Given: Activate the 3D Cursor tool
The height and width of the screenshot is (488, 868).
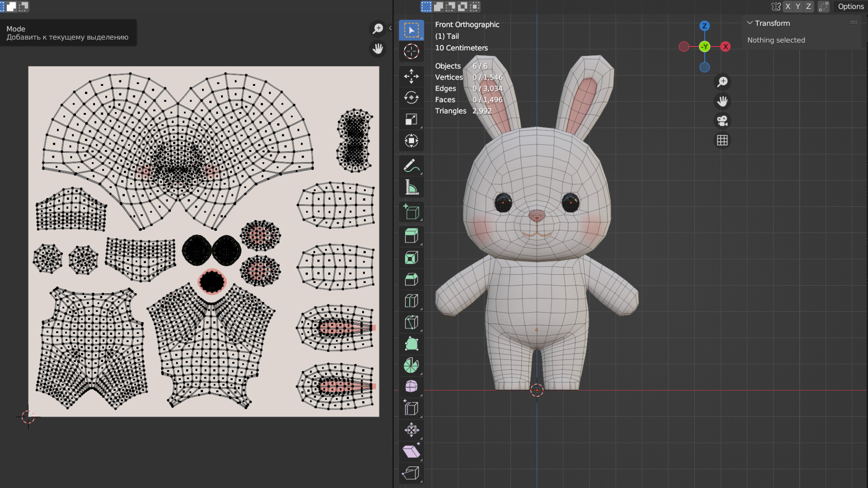Looking at the screenshot, I should (x=411, y=52).
